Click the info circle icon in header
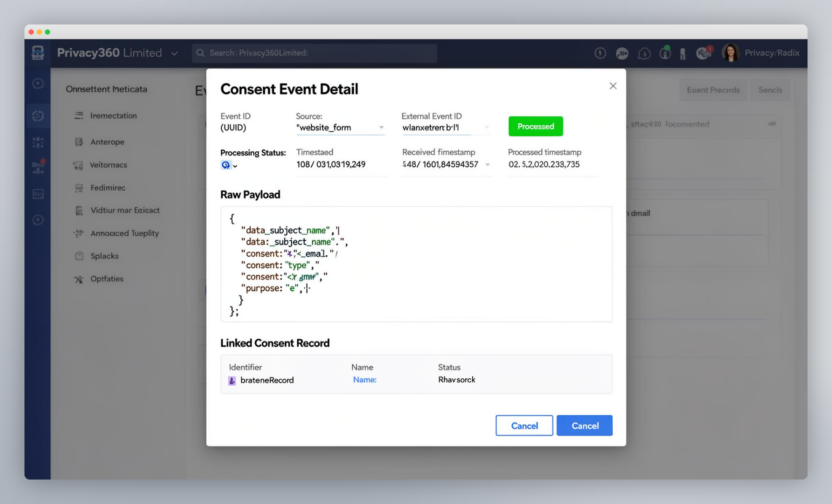 pyautogui.click(x=600, y=53)
